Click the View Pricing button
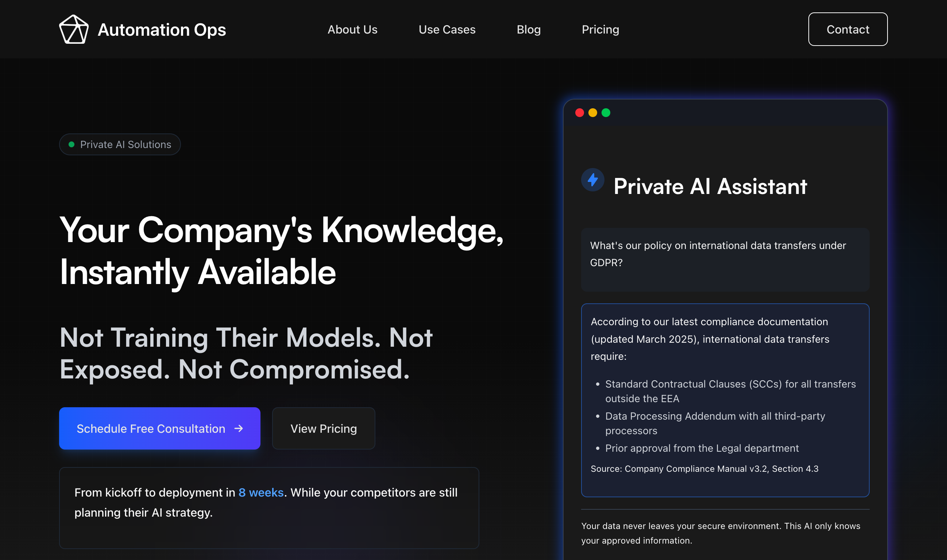 [323, 429]
